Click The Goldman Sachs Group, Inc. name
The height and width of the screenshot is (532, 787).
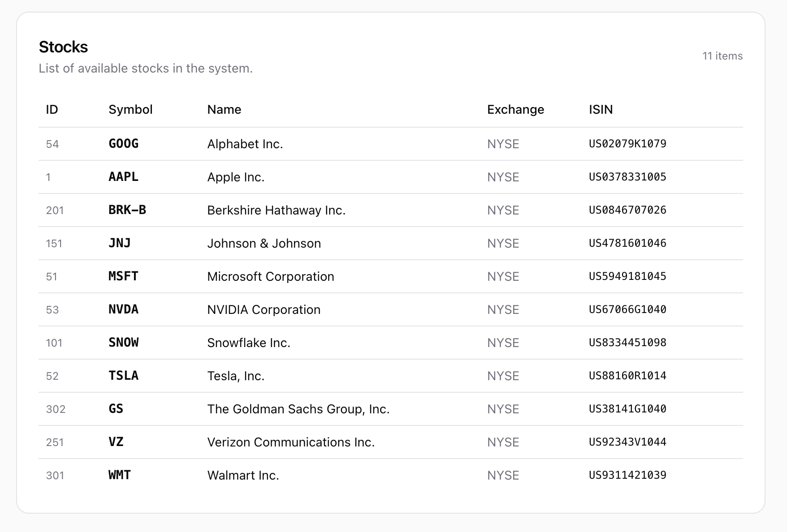point(298,409)
